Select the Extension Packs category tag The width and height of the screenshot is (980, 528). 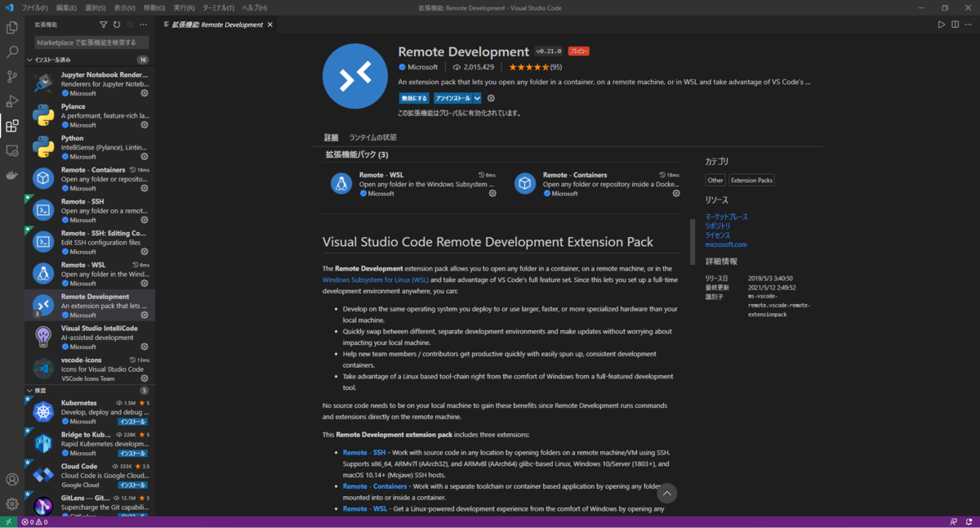752,180
